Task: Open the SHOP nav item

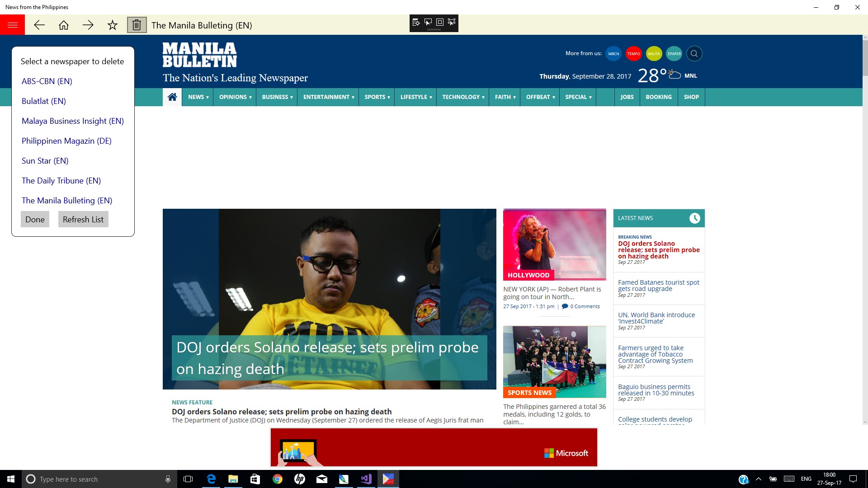Action: 691,97
